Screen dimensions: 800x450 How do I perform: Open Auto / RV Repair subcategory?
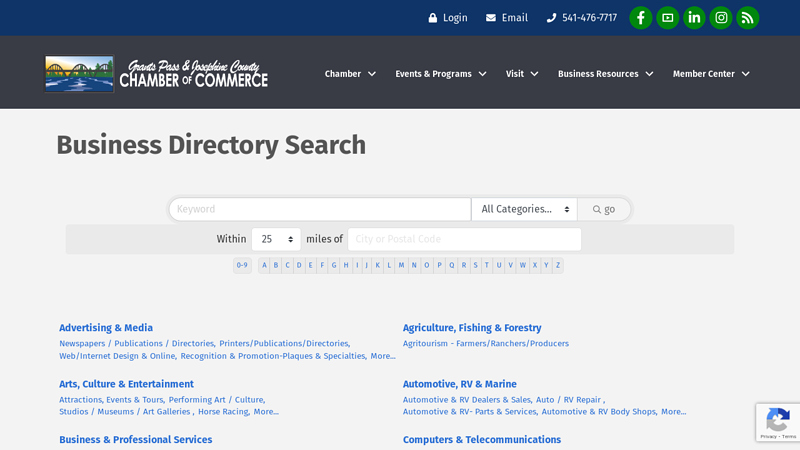(x=568, y=399)
